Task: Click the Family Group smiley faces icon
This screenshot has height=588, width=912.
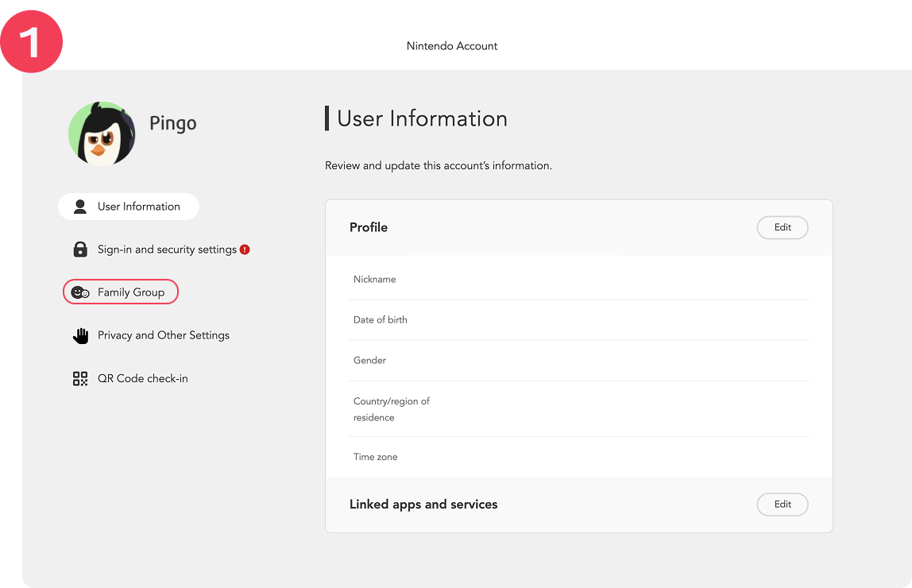Action: [79, 292]
